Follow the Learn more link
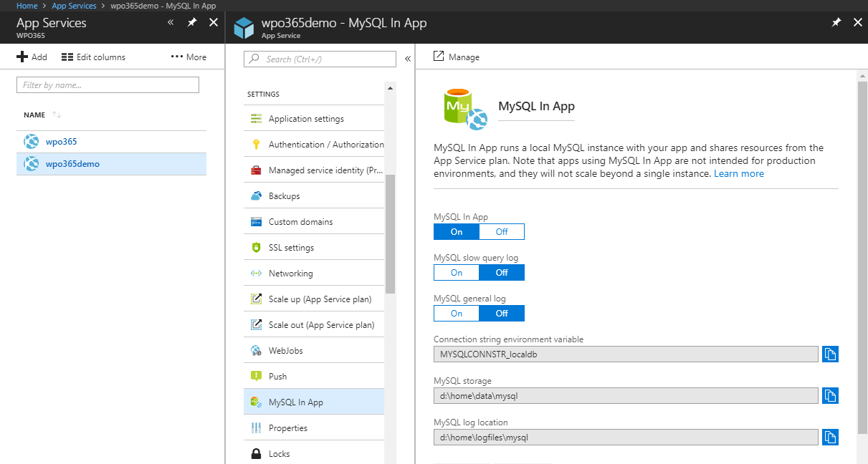Image resolution: width=868 pixels, height=464 pixels. [x=739, y=174]
